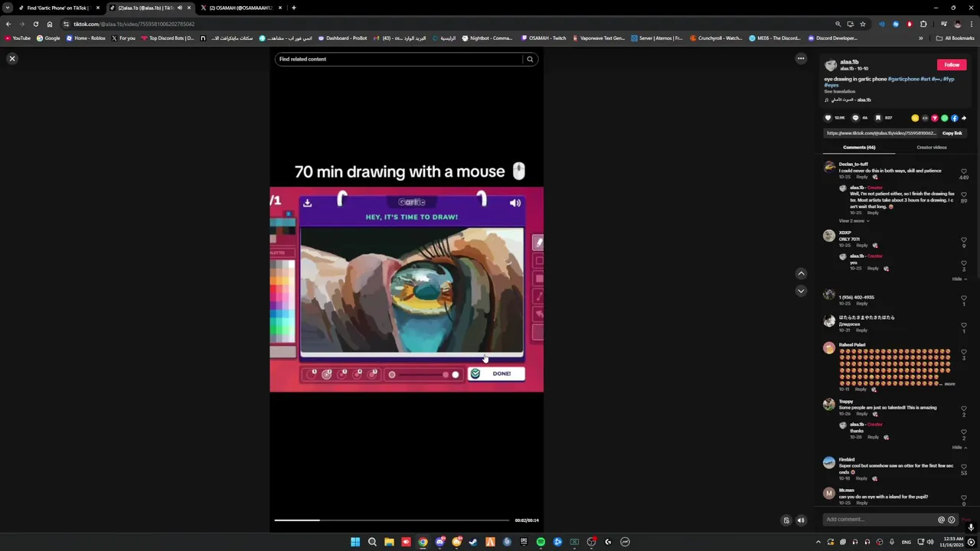
Task: Close the TikTok video viewer
Action: [x=12, y=59]
